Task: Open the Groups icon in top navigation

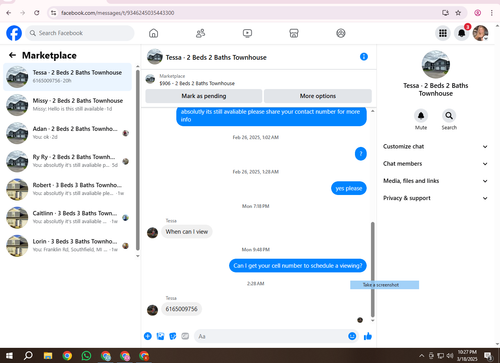Action: tap(341, 33)
